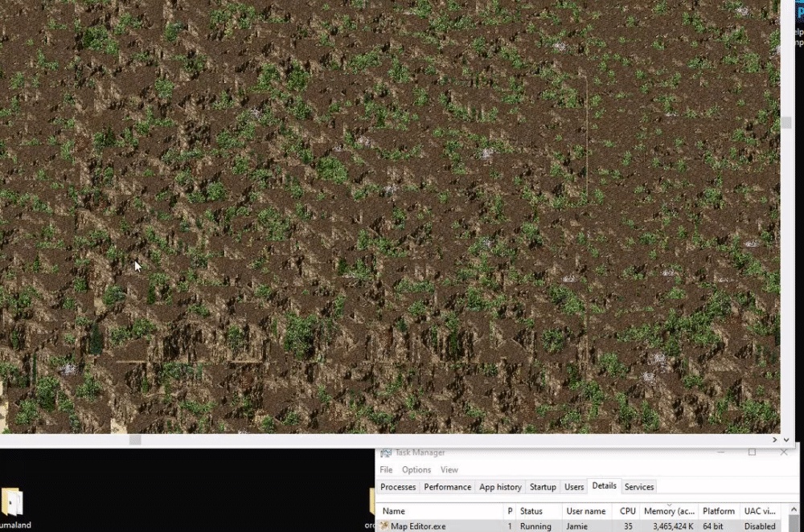
Task: Sort by the Memory column header
Action: click(669, 511)
